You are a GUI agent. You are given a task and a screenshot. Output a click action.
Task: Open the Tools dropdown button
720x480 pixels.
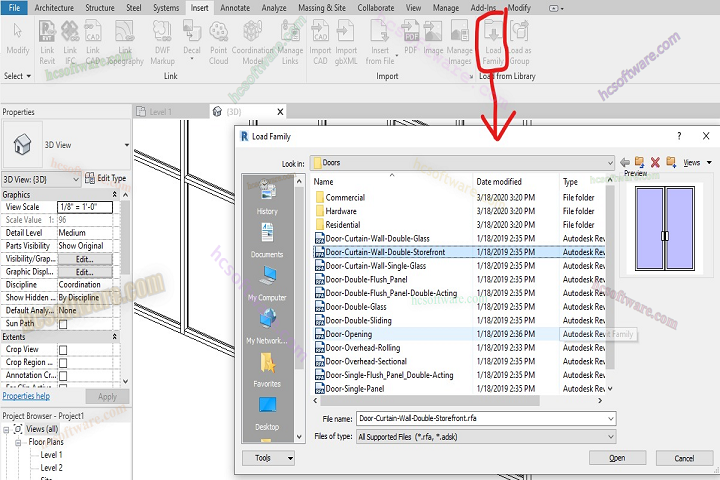click(268, 458)
